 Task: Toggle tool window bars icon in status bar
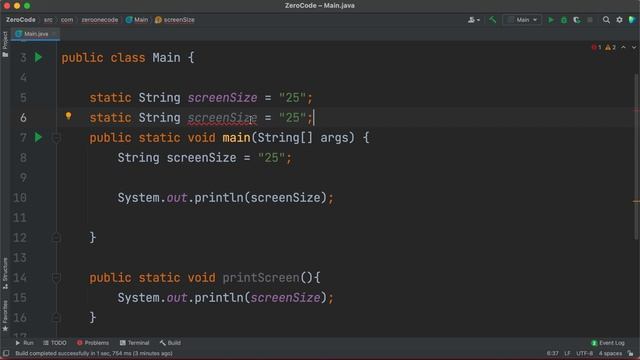pos(6,353)
